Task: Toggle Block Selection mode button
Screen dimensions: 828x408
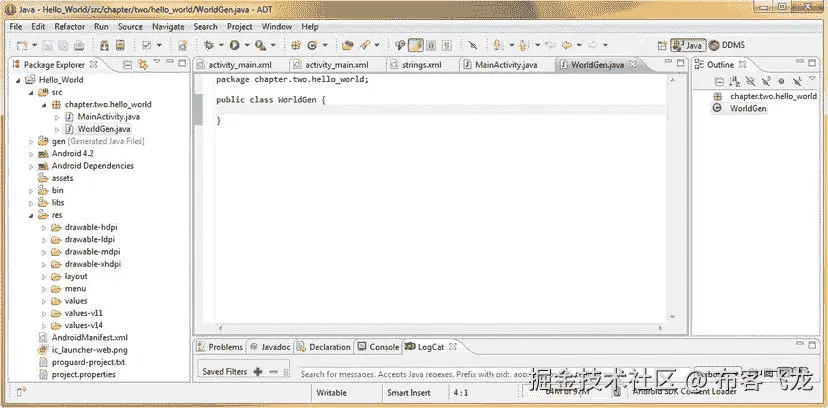Action: (431, 45)
